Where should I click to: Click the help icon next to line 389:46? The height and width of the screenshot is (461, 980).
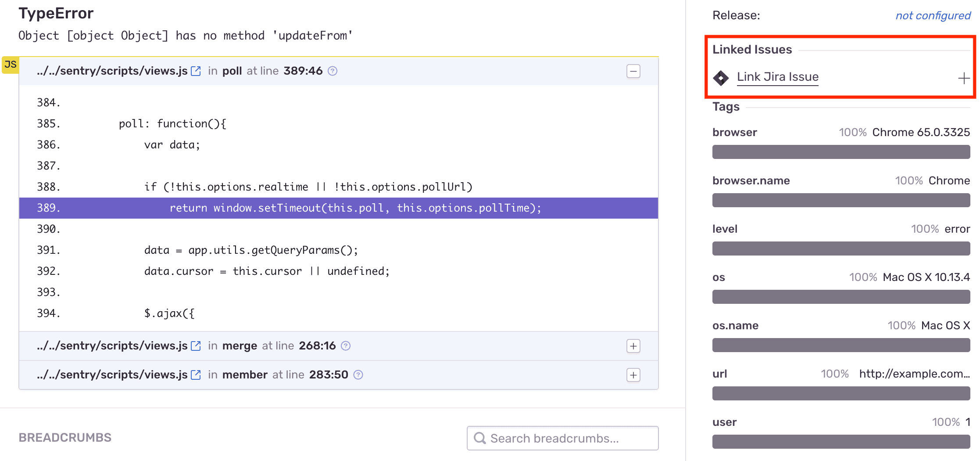tap(333, 71)
